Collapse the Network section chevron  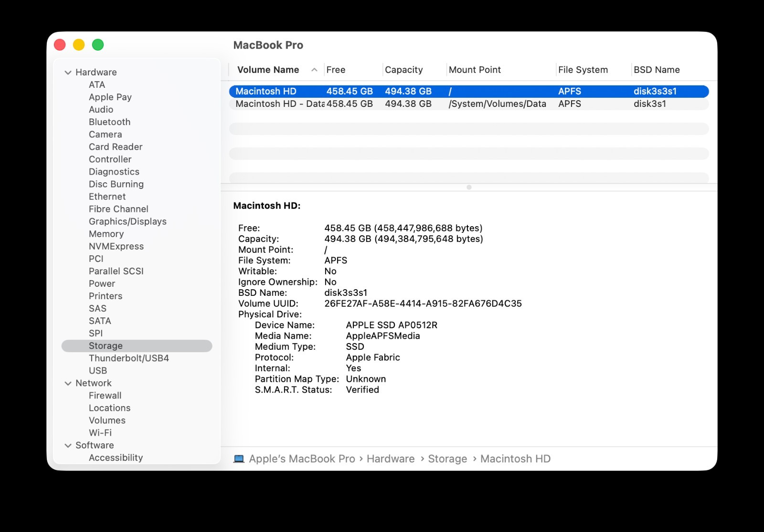68,383
